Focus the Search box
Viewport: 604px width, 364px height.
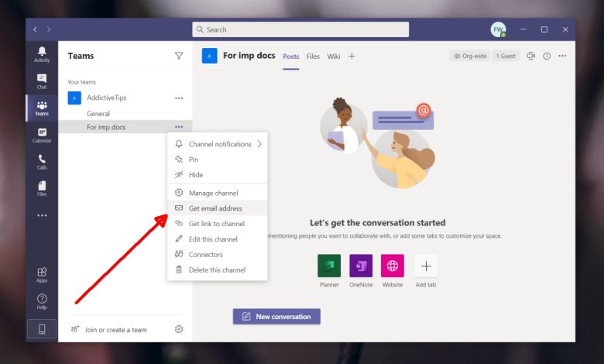[300, 29]
